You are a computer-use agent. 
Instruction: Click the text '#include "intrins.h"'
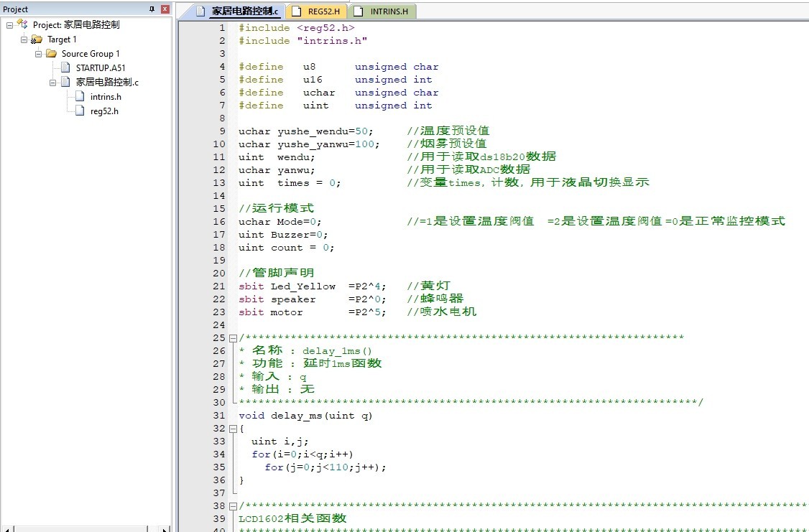point(303,41)
